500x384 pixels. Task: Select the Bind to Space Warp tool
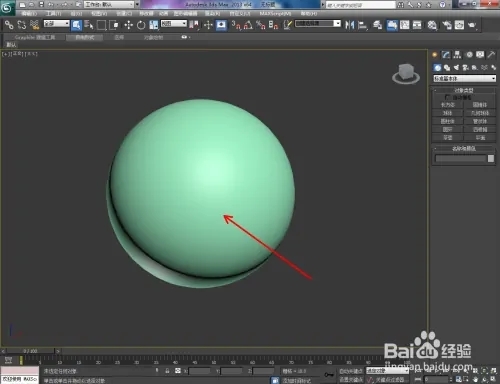34,25
